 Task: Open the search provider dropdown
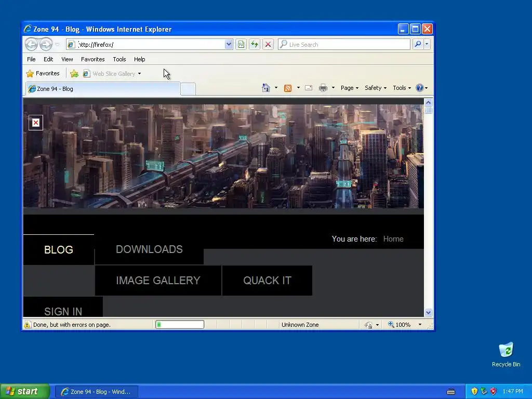(427, 44)
